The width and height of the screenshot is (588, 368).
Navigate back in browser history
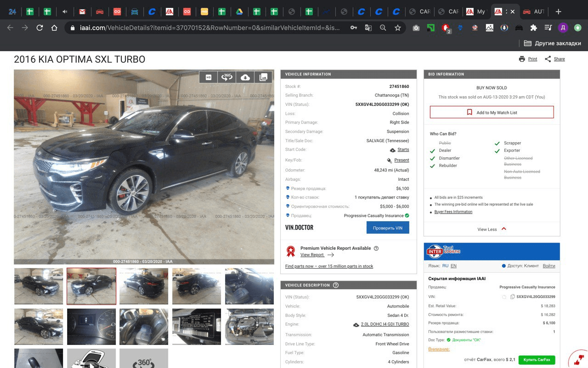tap(10, 28)
